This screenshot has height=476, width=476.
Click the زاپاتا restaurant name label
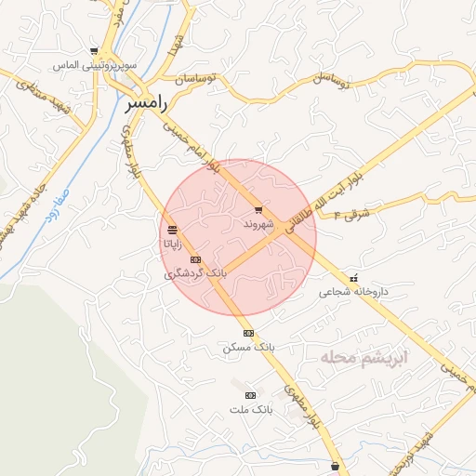173,245
